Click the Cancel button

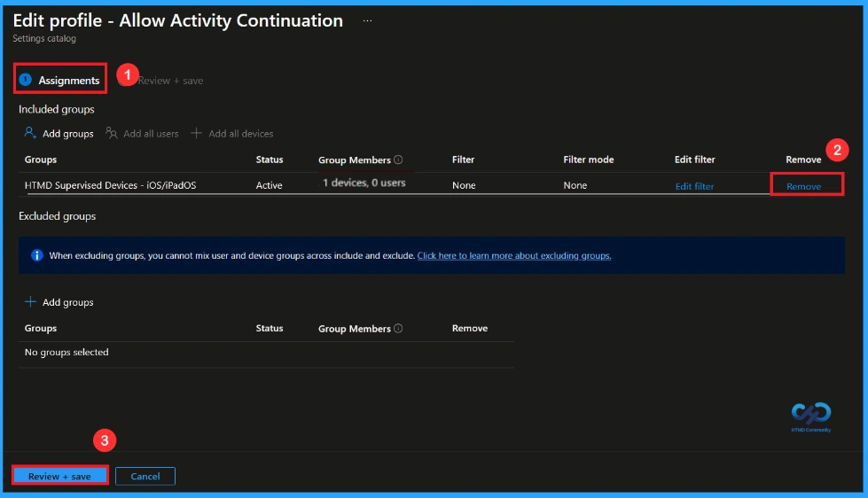point(145,476)
